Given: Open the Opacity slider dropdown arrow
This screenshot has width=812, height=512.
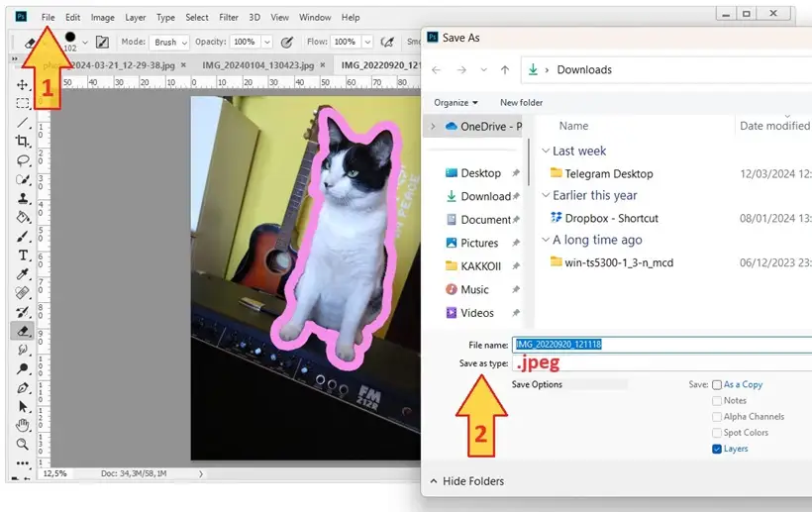Looking at the screenshot, I should pos(267,42).
